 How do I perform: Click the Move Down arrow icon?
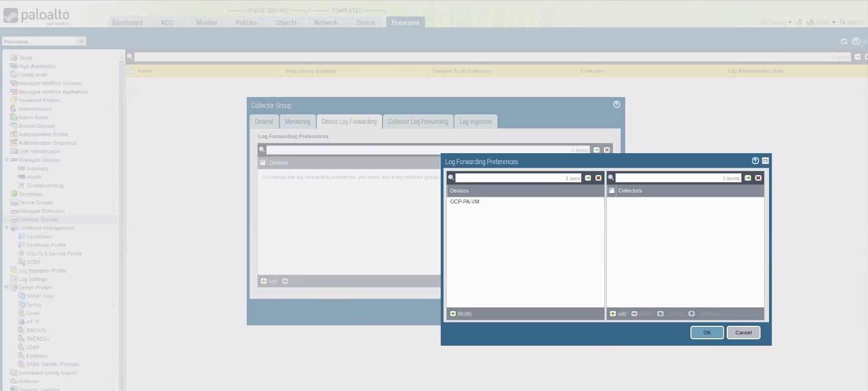[x=691, y=314]
